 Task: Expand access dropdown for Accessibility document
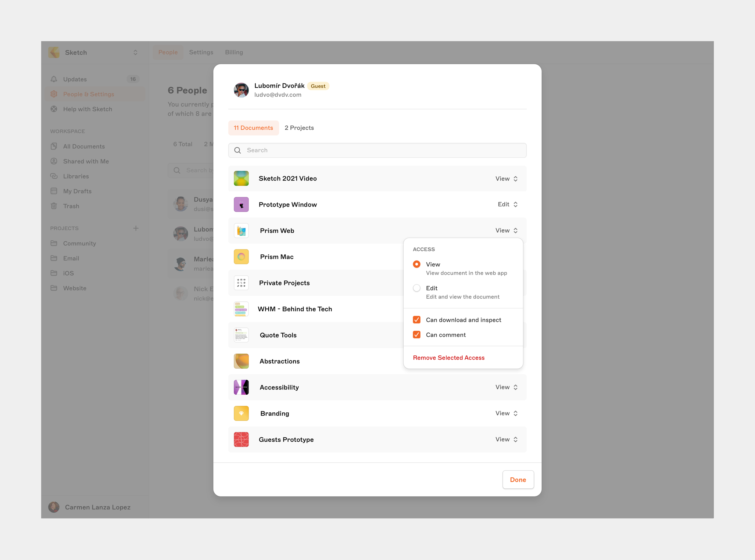click(507, 387)
